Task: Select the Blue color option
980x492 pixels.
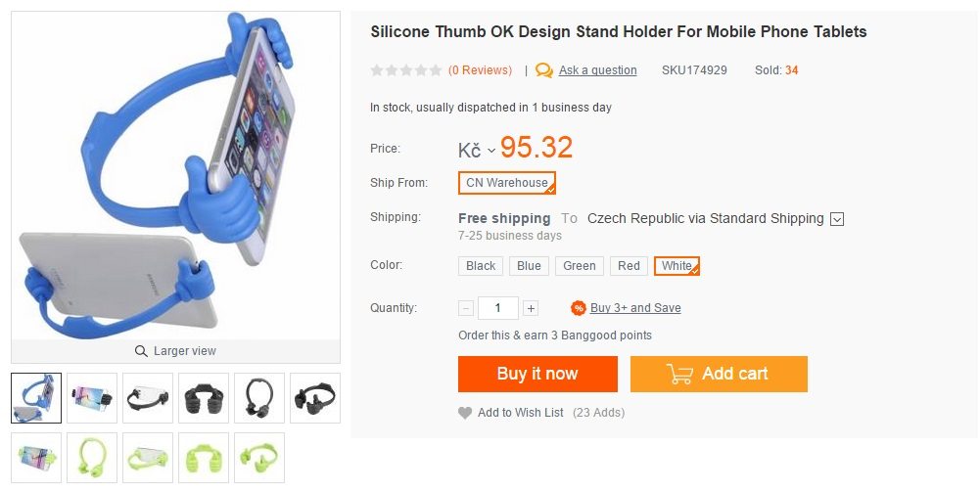Action: coord(529,266)
